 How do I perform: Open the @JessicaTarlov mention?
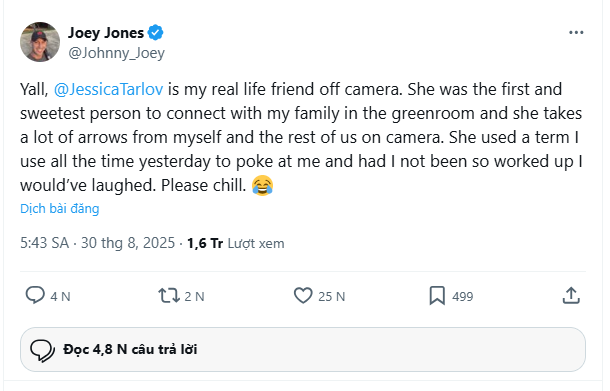(x=109, y=89)
